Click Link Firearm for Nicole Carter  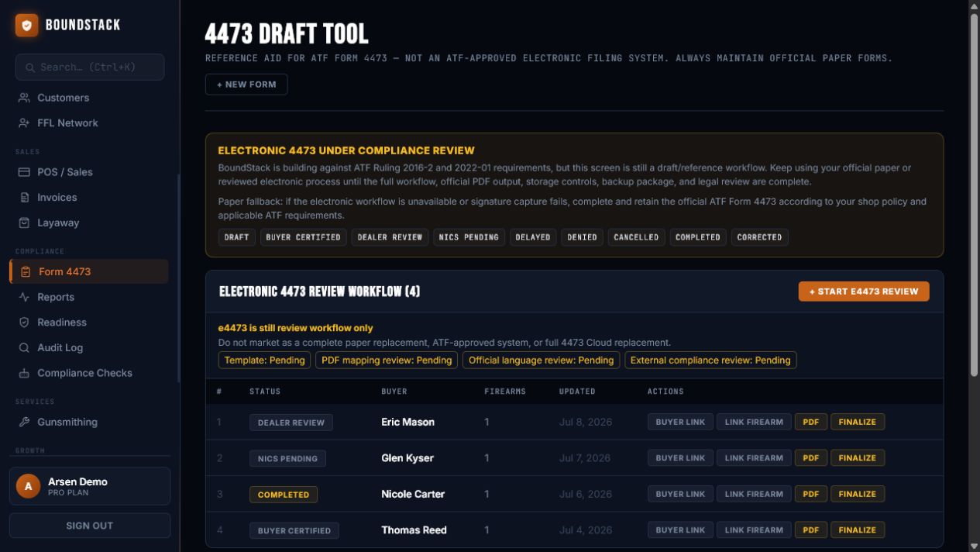click(754, 494)
